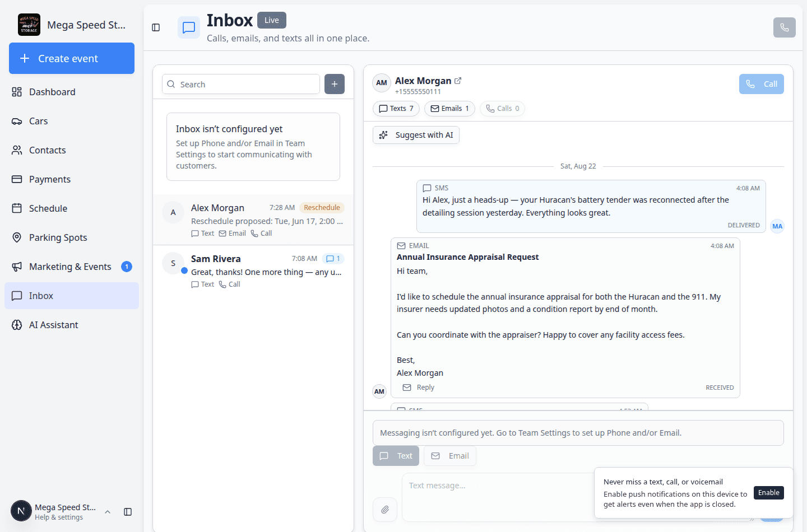Click the 'Sat, Aug 22' date separator
The width and height of the screenshot is (807, 532).
coord(578,166)
